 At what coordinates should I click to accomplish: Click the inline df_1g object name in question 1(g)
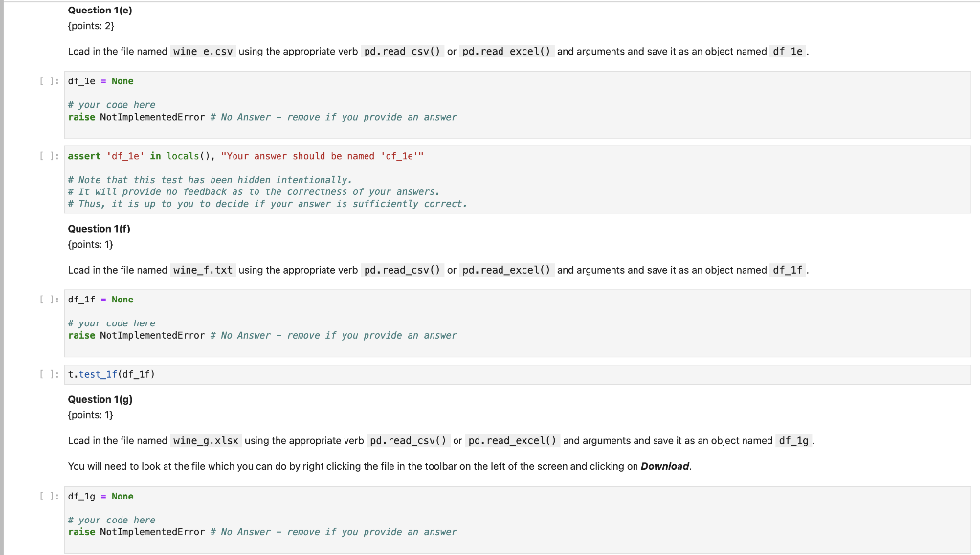tap(793, 440)
